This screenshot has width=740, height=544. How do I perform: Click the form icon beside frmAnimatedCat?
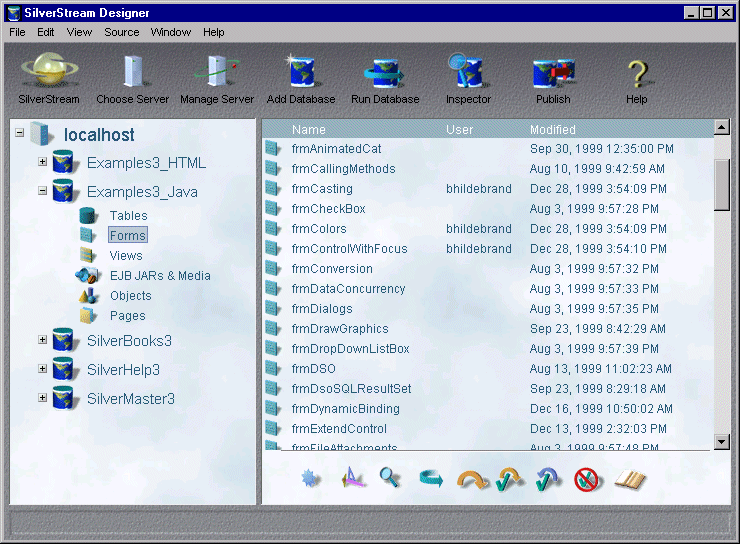coord(272,148)
